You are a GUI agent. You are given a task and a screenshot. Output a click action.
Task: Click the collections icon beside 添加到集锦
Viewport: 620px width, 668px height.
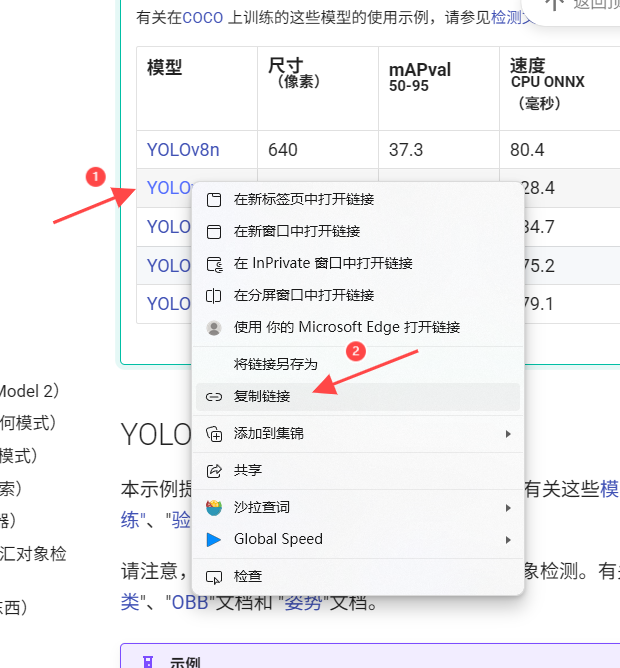[214, 434]
